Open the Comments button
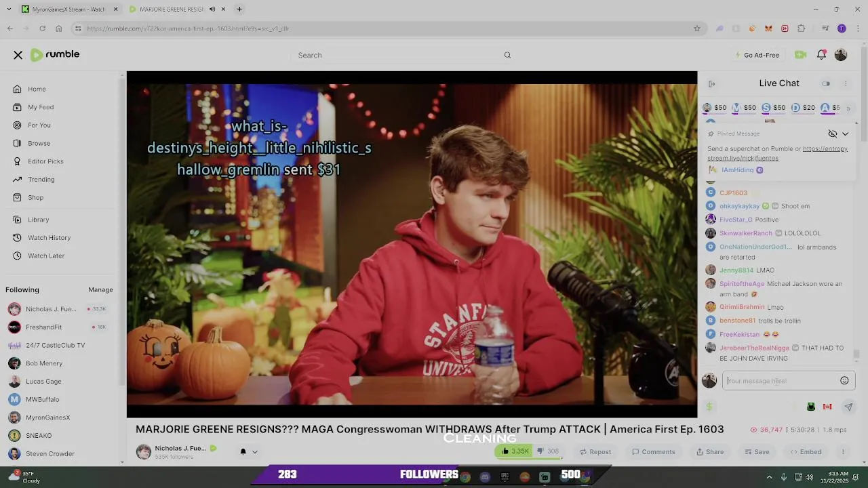 [x=654, y=452]
